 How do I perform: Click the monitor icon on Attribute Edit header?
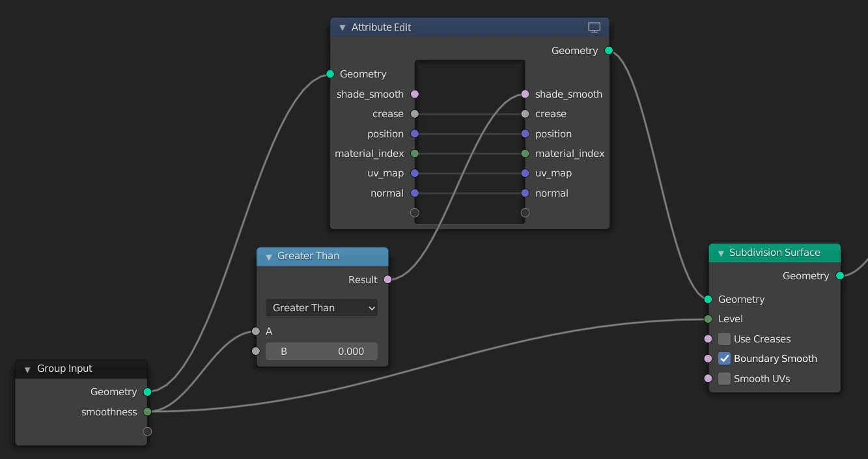click(x=594, y=27)
